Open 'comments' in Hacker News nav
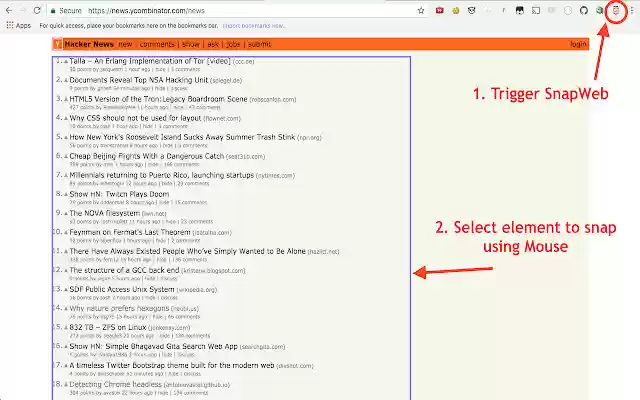Image resolution: width=640 pixels, height=400 pixels. click(157, 44)
